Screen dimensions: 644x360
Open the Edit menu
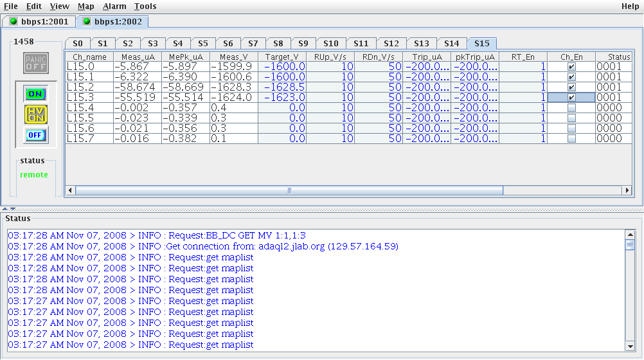click(x=33, y=6)
